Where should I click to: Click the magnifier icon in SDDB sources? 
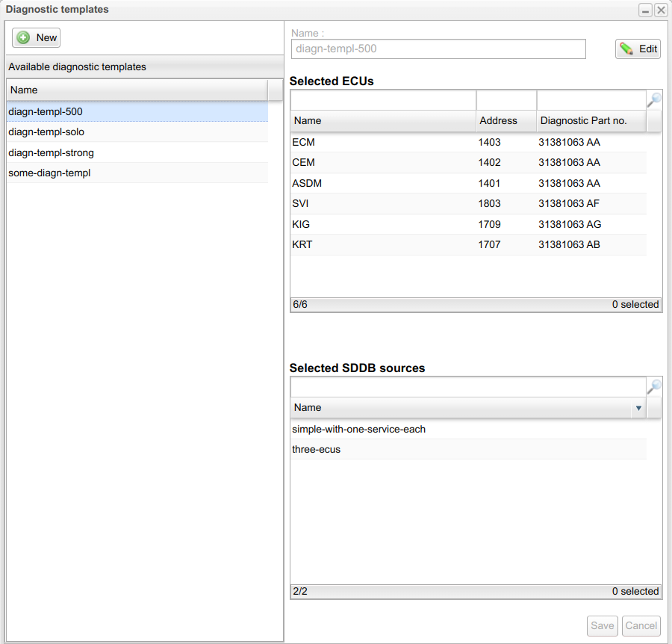654,387
